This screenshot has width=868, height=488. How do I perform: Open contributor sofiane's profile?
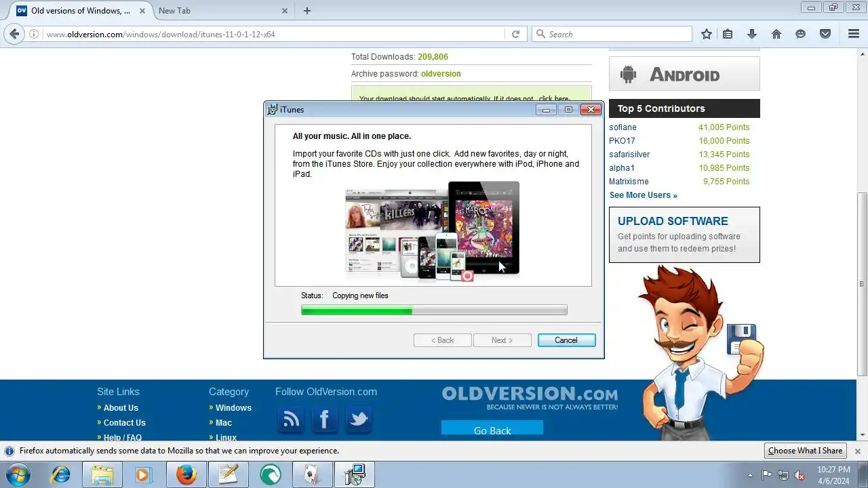623,127
